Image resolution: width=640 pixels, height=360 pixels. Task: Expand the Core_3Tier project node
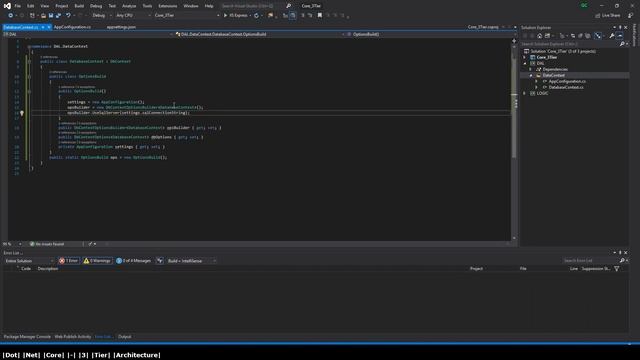525,58
